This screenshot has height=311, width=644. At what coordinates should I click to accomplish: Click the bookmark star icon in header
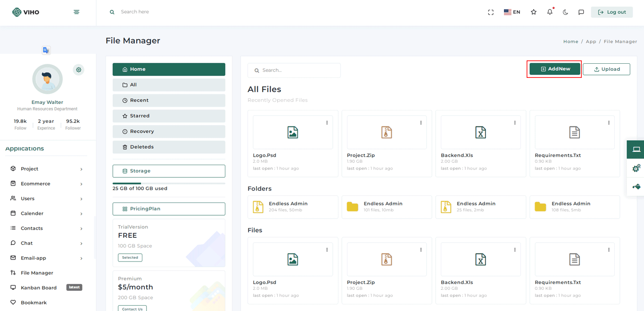click(534, 12)
